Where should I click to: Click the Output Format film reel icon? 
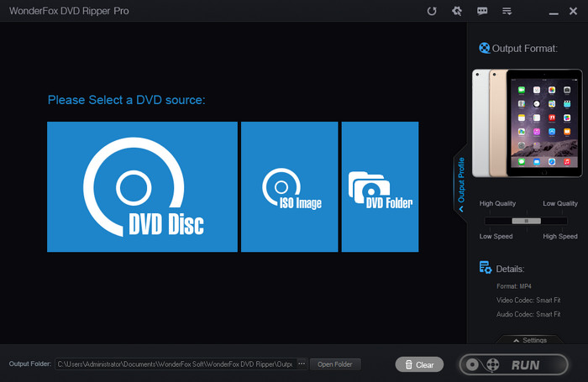point(484,48)
